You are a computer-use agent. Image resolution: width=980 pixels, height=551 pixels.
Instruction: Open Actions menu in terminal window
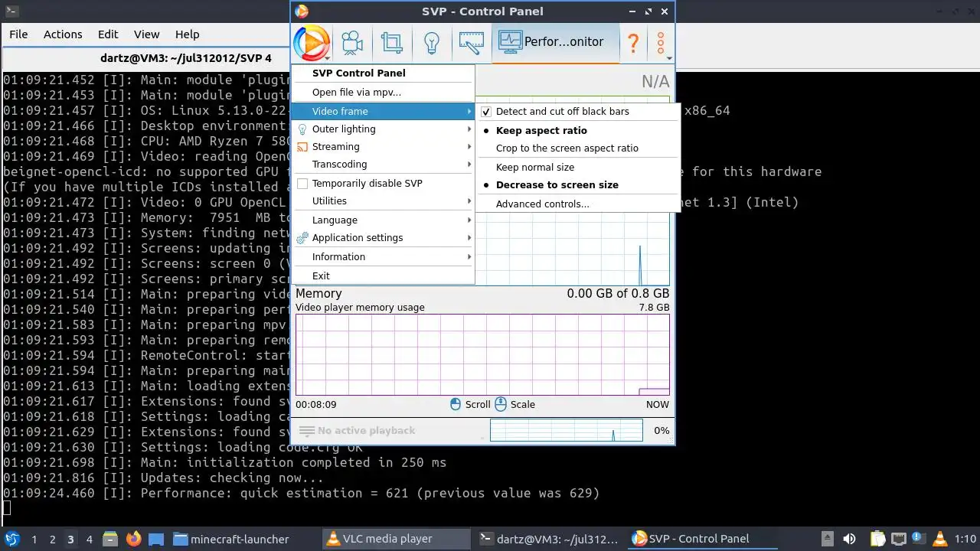click(63, 34)
